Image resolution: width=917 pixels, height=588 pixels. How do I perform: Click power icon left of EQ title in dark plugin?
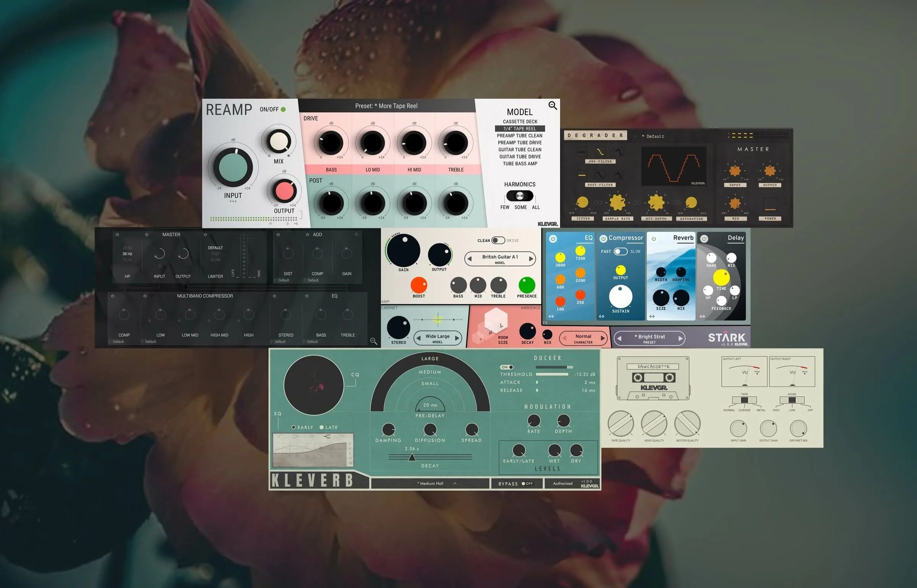pyautogui.click(x=307, y=296)
